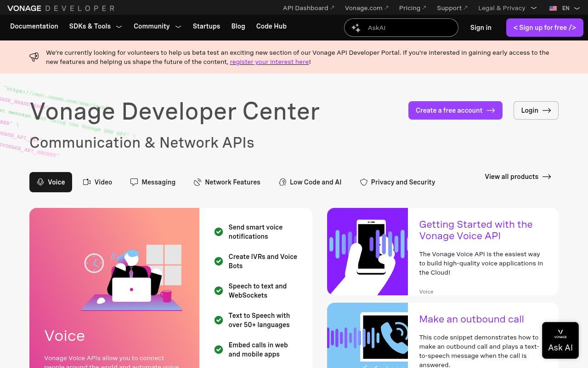This screenshot has height=368, width=588.
Task: Click the Low Code and AI head icon
Action: 283,182
